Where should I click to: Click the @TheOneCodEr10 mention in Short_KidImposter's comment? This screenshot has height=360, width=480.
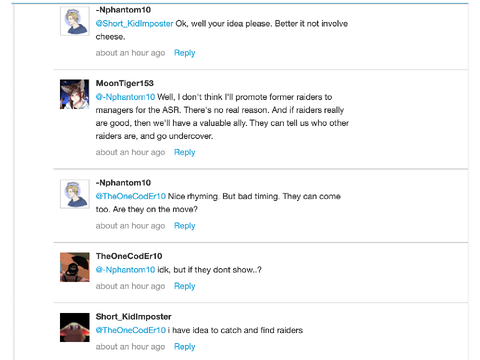tap(131, 330)
